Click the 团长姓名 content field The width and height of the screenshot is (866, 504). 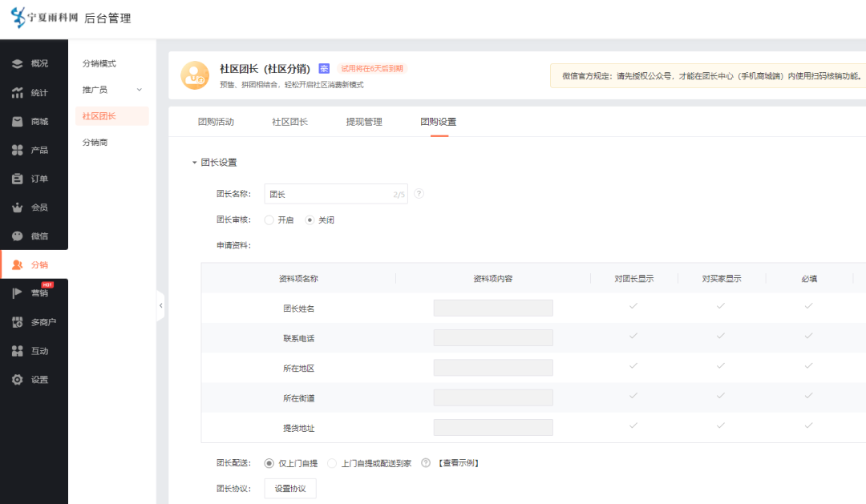coord(493,308)
